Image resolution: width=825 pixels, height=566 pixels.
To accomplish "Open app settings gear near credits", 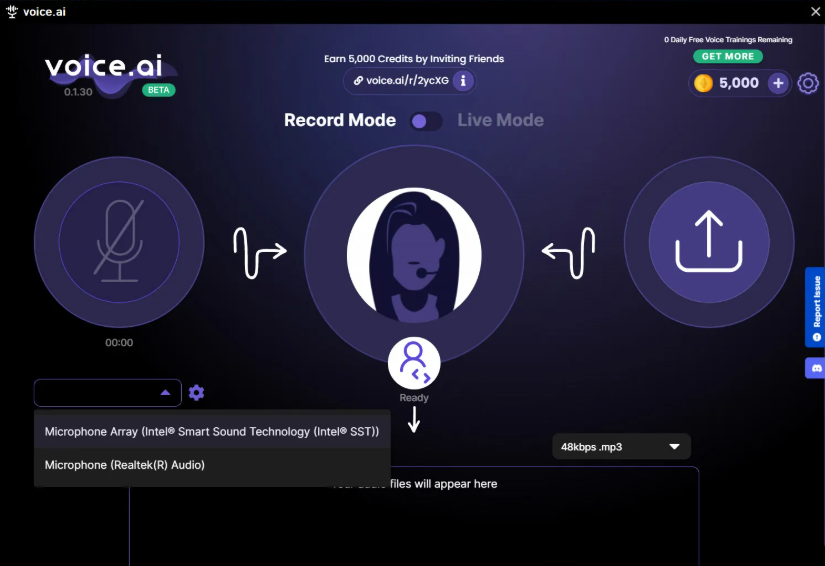I will [x=808, y=83].
